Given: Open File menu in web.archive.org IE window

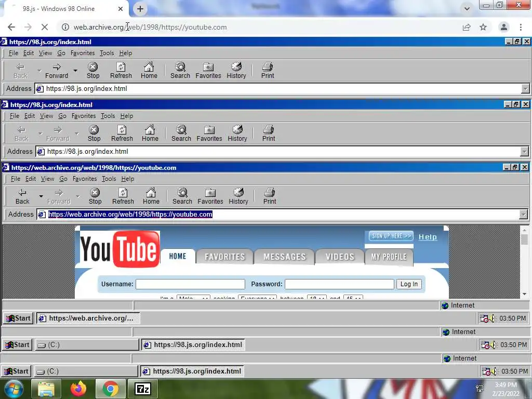Looking at the screenshot, I should (15, 179).
